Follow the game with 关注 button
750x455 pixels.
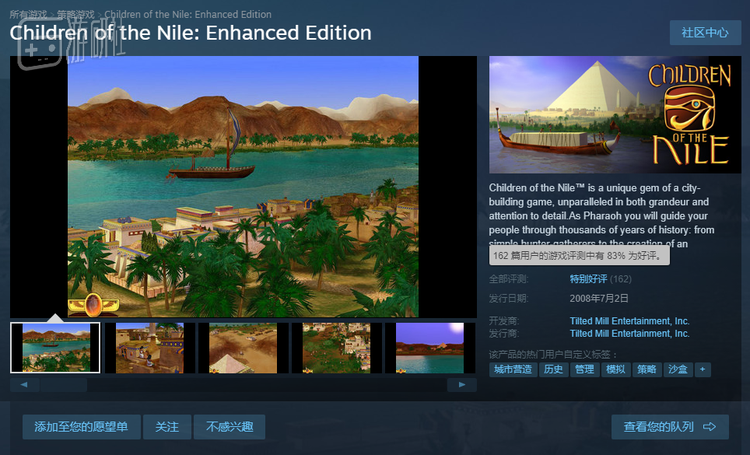[x=167, y=427]
